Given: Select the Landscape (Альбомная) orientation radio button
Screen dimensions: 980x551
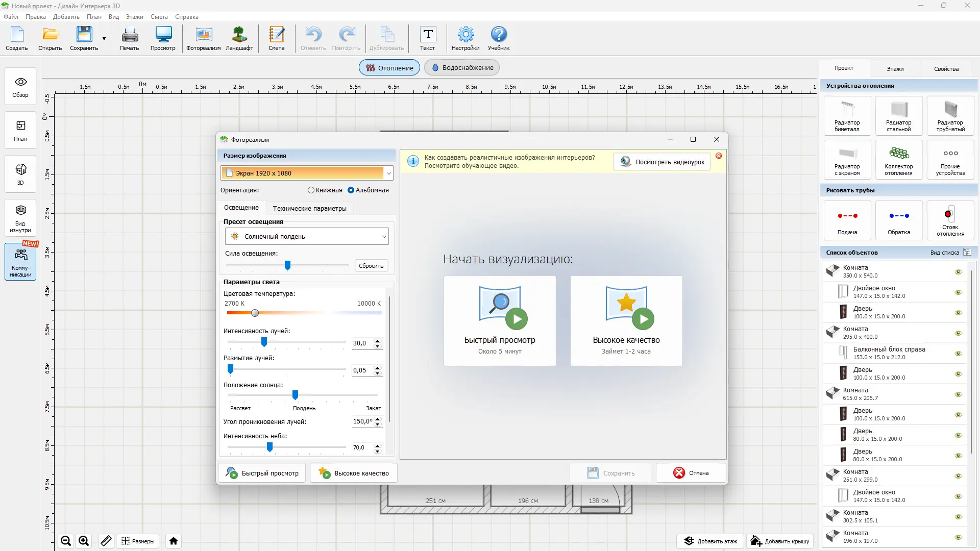Looking at the screenshot, I should (351, 190).
